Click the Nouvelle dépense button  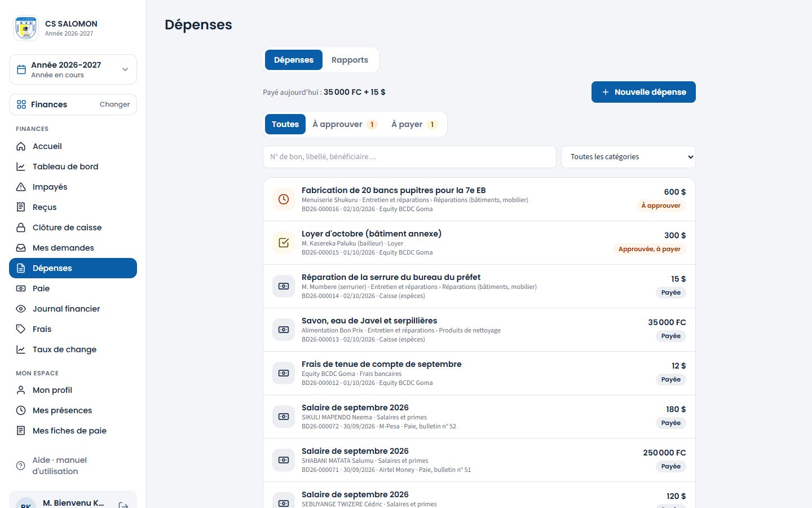pos(643,92)
